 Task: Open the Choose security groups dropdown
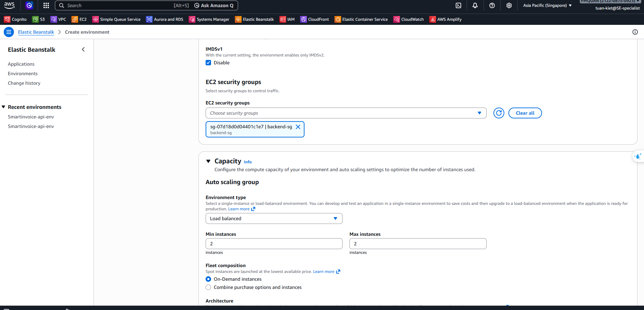point(346,113)
